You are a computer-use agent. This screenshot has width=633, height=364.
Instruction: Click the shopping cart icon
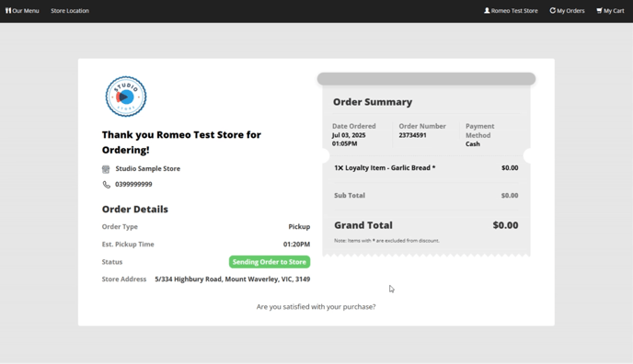coord(599,10)
